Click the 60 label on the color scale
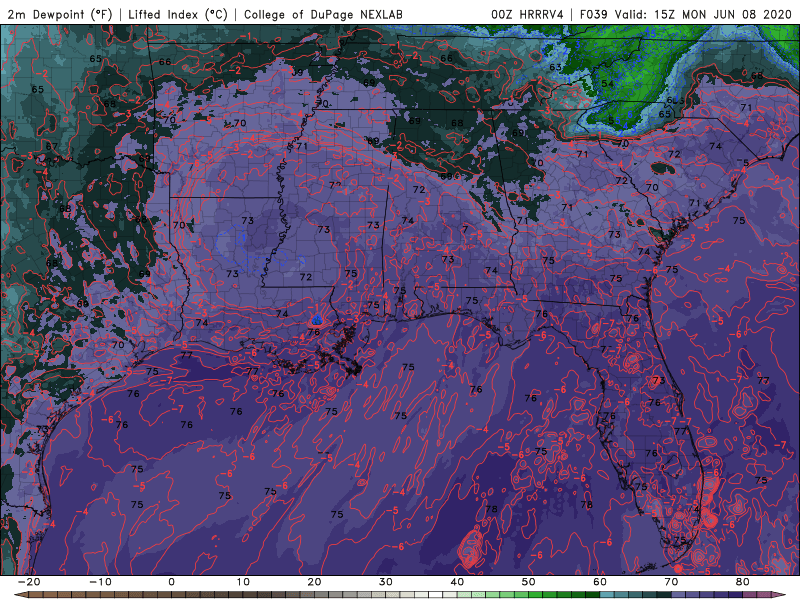800x600 pixels. [600, 582]
